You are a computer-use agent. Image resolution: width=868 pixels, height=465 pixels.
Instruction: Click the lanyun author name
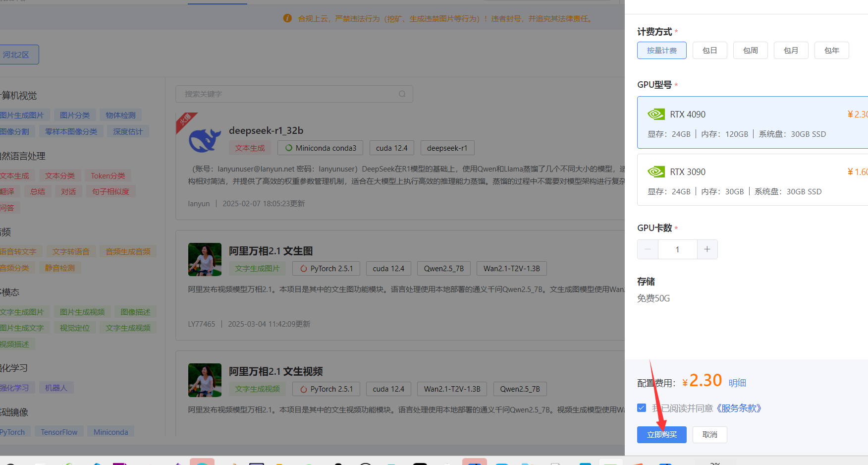click(x=199, y=204)
